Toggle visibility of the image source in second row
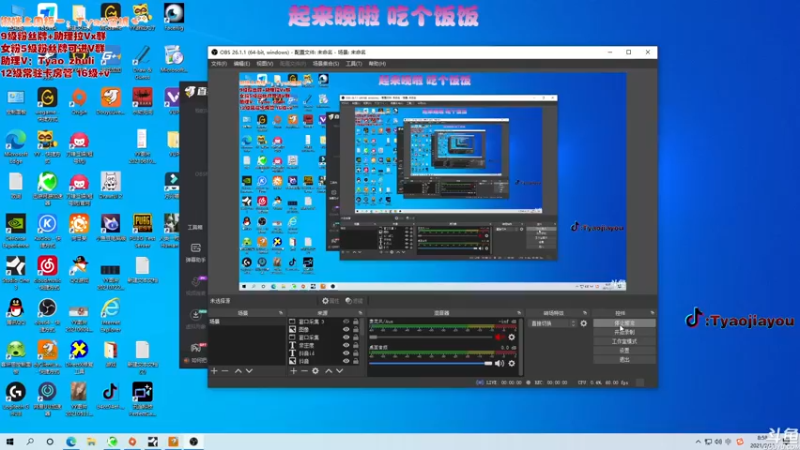The width and height of the screenshot is (800, 450). coord(346,330)
